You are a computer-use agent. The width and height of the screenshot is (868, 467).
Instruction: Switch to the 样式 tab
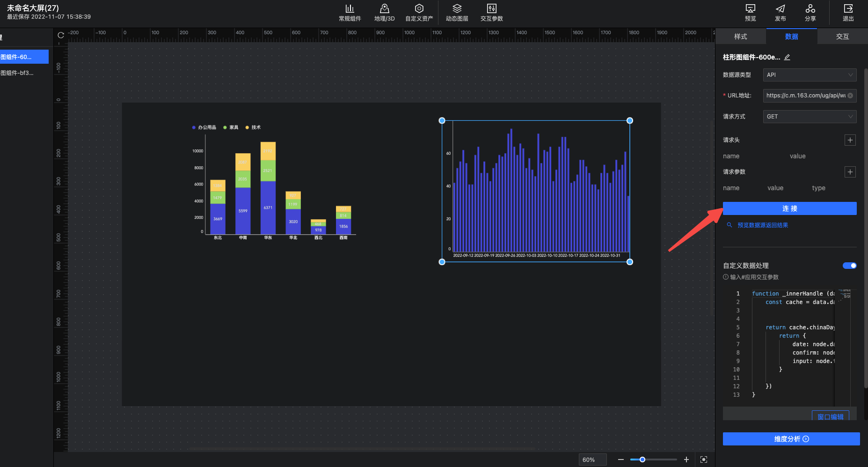click(740, 37)
